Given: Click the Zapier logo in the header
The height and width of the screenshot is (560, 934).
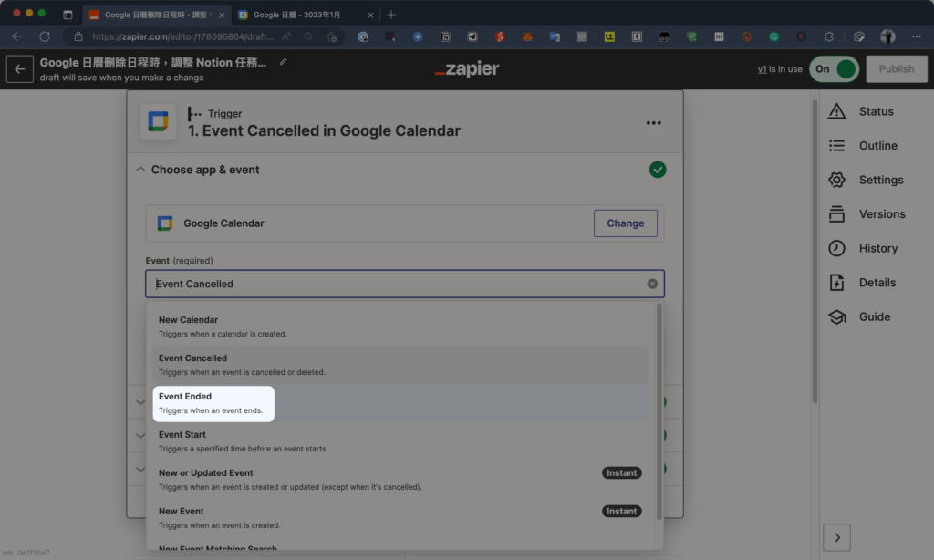Looking at the screenshot, I should pyautogui.click(x=466, y=69).
